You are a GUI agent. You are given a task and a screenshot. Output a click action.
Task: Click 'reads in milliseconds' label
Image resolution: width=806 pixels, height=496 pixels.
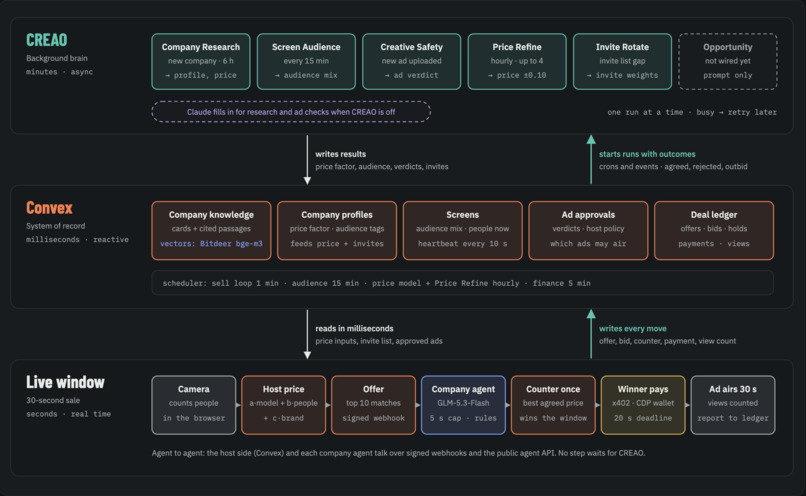point(354,328)
